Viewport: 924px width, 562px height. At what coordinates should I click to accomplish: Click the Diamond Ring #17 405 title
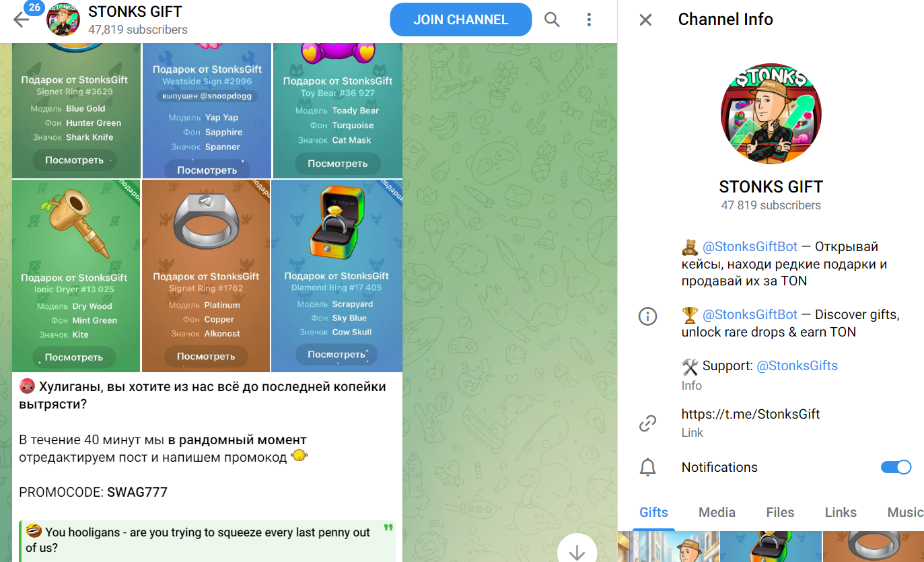(336, 287)
